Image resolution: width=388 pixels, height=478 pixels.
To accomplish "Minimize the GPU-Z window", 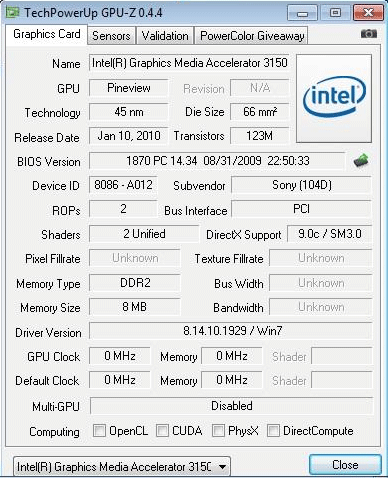I will (302, 13).
